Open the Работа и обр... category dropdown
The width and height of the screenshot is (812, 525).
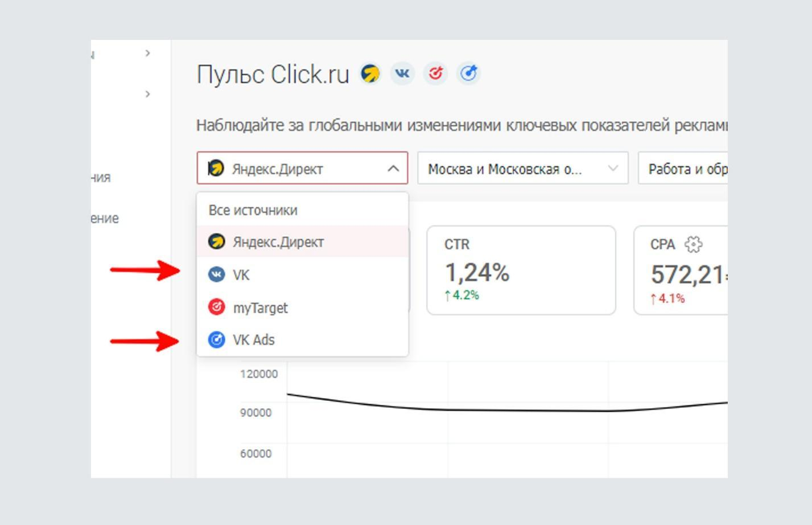[683, 168]
